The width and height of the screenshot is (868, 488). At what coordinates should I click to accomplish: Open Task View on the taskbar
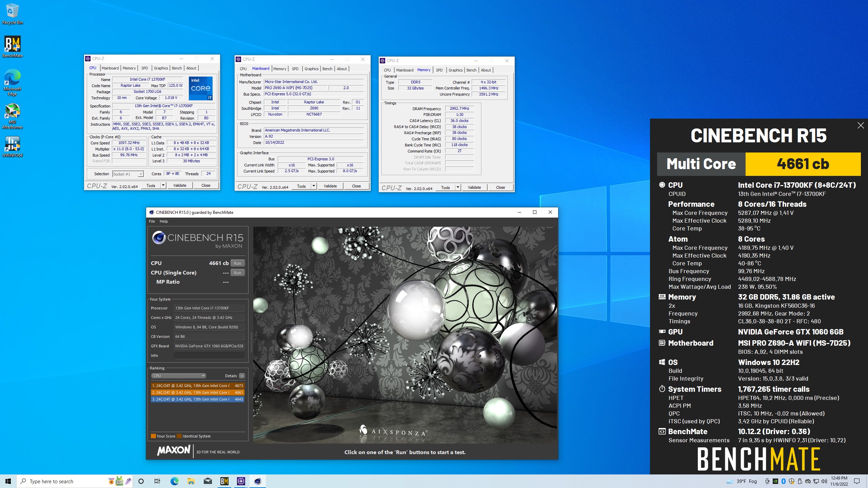[x=157, y=481]
